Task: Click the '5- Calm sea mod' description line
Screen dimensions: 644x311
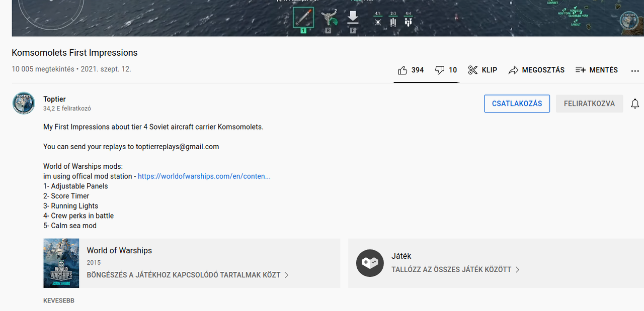Action: coord(70,226)
